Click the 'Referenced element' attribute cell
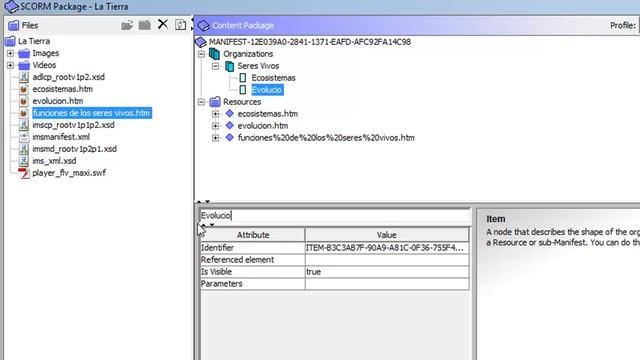The height and width of the screenshot is (360, 640). tap(252, 260)
